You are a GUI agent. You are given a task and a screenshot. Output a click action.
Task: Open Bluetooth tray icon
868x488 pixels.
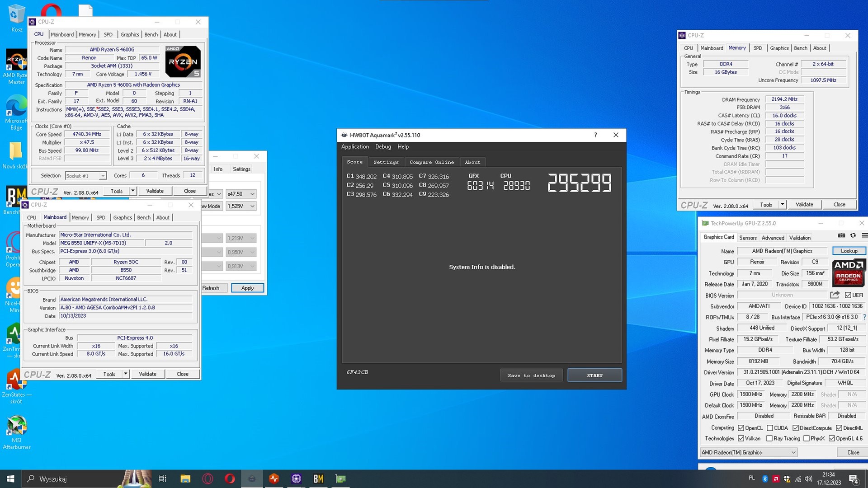[765, 479]
